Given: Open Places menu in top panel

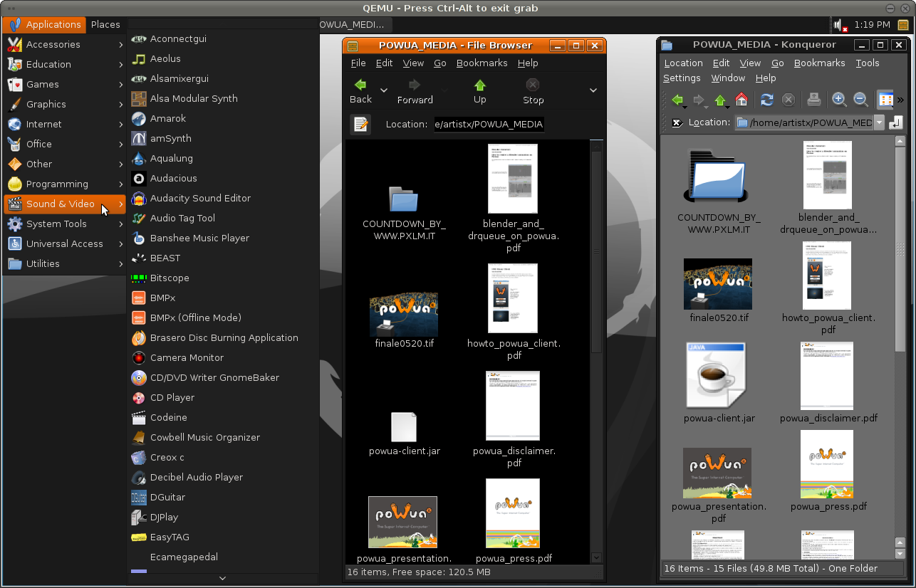Looking at the screenshot, I should [x=105, y=24].
